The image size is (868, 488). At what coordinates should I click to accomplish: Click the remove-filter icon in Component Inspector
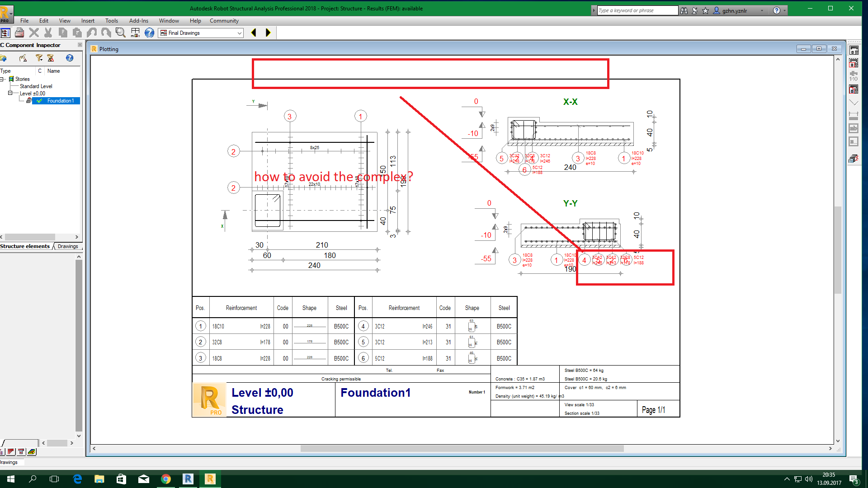coord(51,58)
